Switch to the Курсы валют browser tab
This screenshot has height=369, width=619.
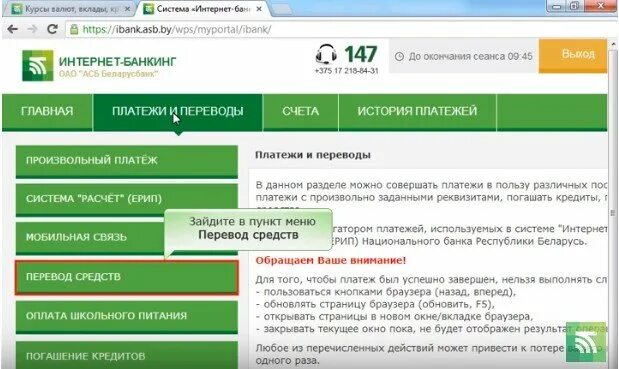71,9
